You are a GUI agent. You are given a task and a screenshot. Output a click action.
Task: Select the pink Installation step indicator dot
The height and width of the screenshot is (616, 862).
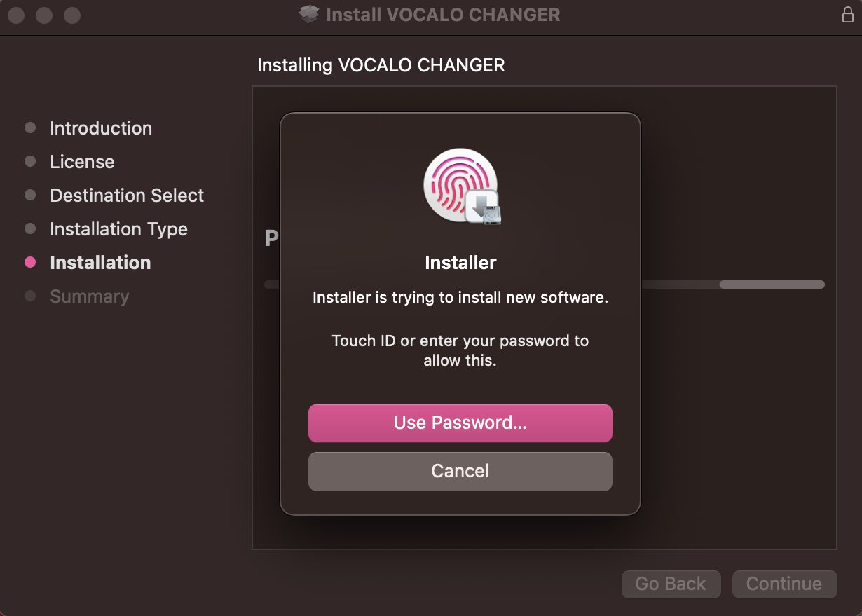pos(31,262)
